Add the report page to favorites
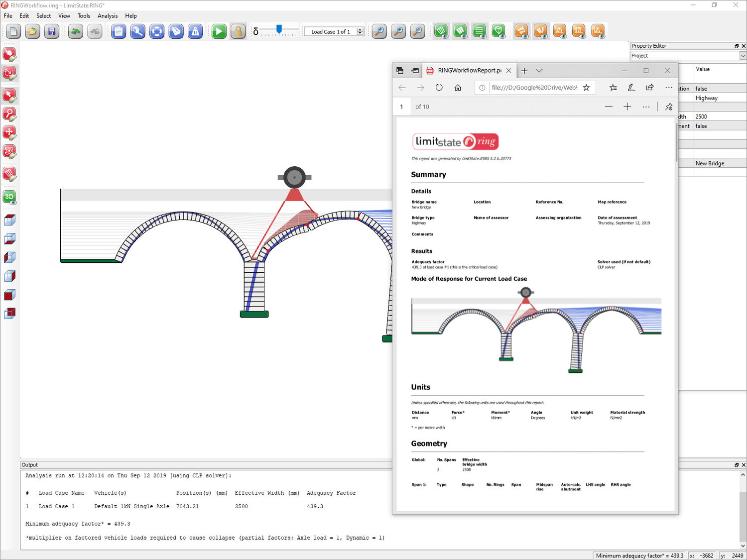 [x=587, y=87]
